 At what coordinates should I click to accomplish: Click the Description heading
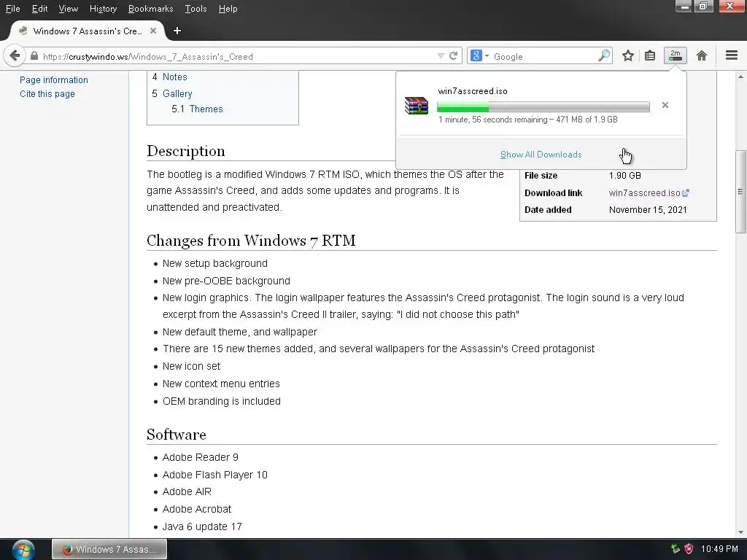(186, 151)
